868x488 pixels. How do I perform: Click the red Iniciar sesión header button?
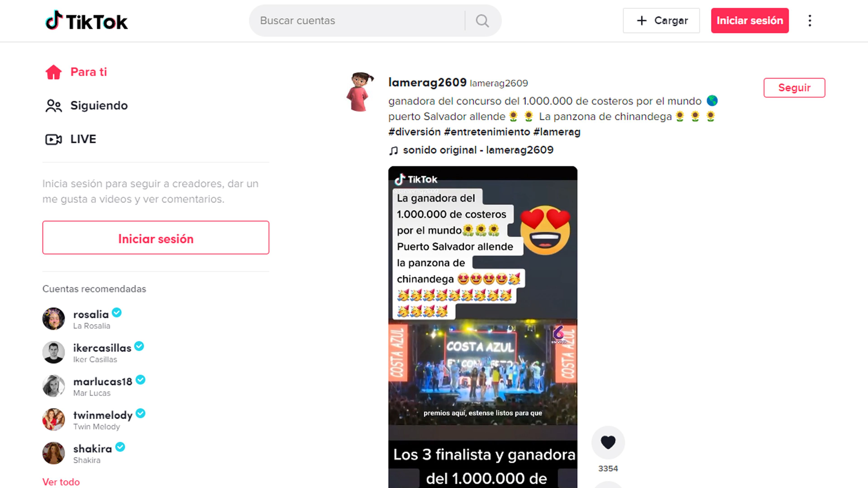750,21
